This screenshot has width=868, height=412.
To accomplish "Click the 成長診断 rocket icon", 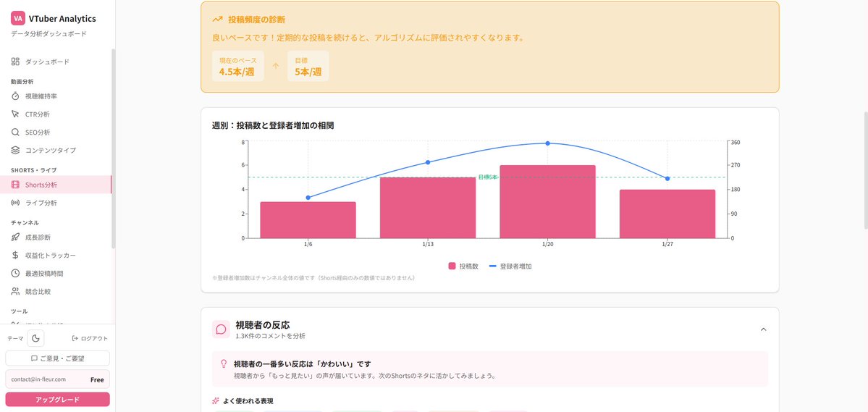I will 15,237.
